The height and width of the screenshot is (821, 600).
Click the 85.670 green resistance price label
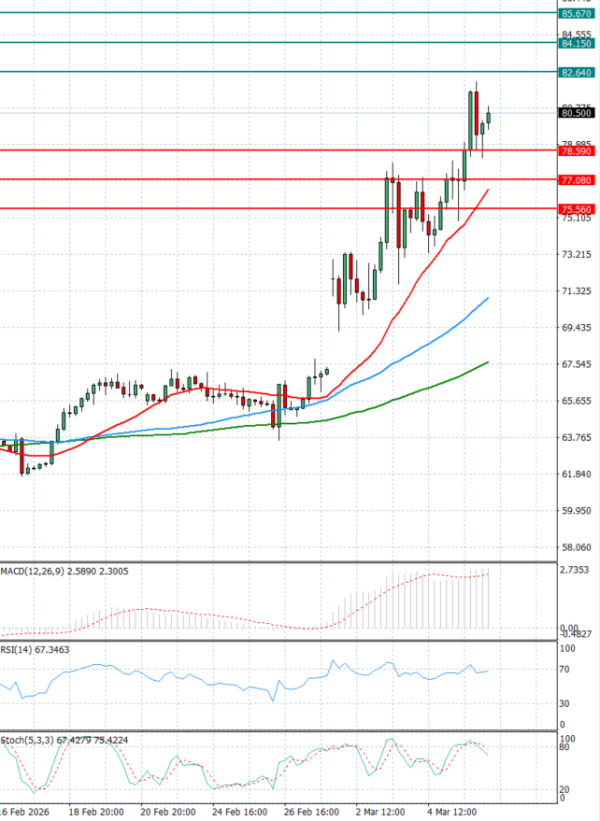578,14
